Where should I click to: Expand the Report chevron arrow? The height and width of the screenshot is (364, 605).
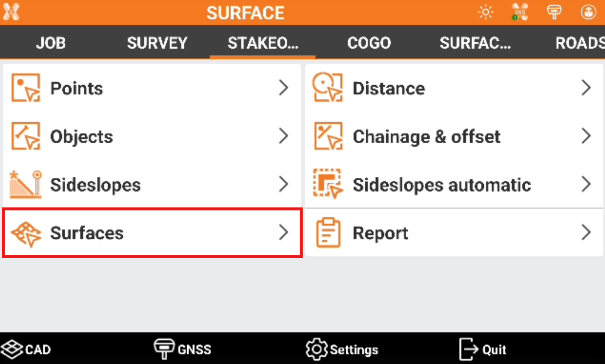click(x=586, y=233)
